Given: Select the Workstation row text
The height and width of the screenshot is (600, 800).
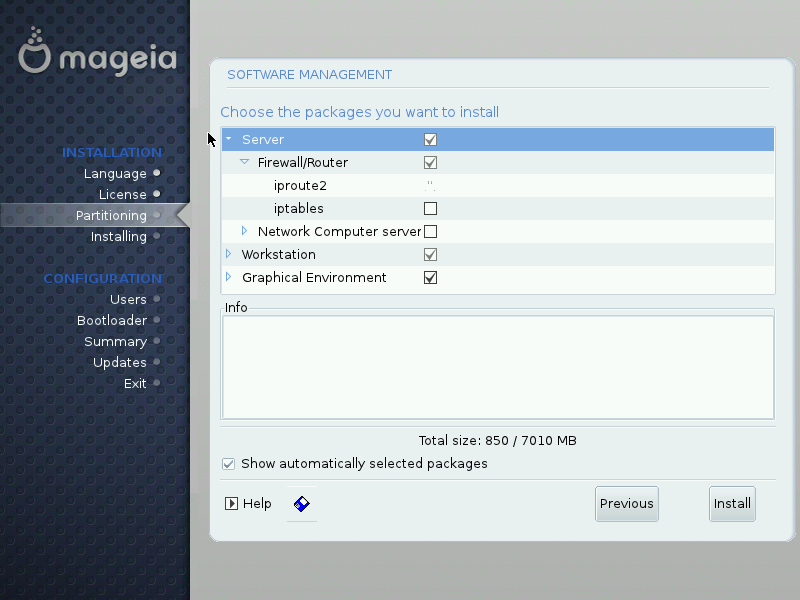Looking at the screenshot, I should [279, 255].
